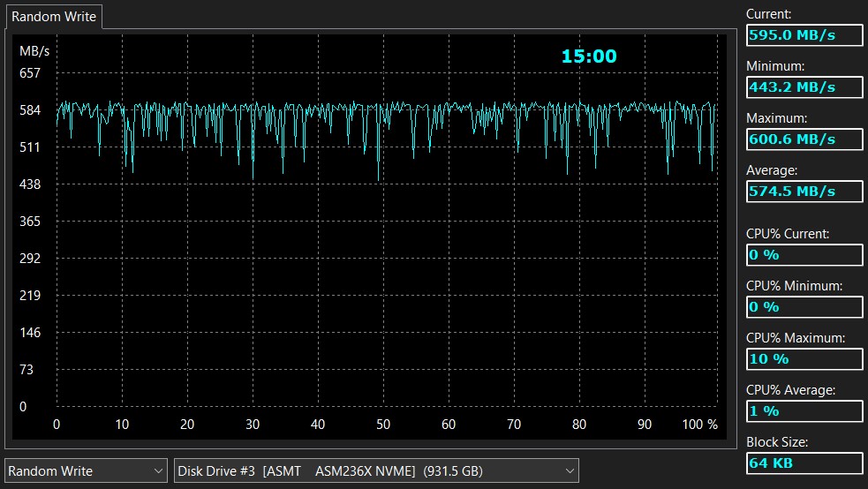Open the Disk Drive #3 selection dropdown

click(375, 471)
